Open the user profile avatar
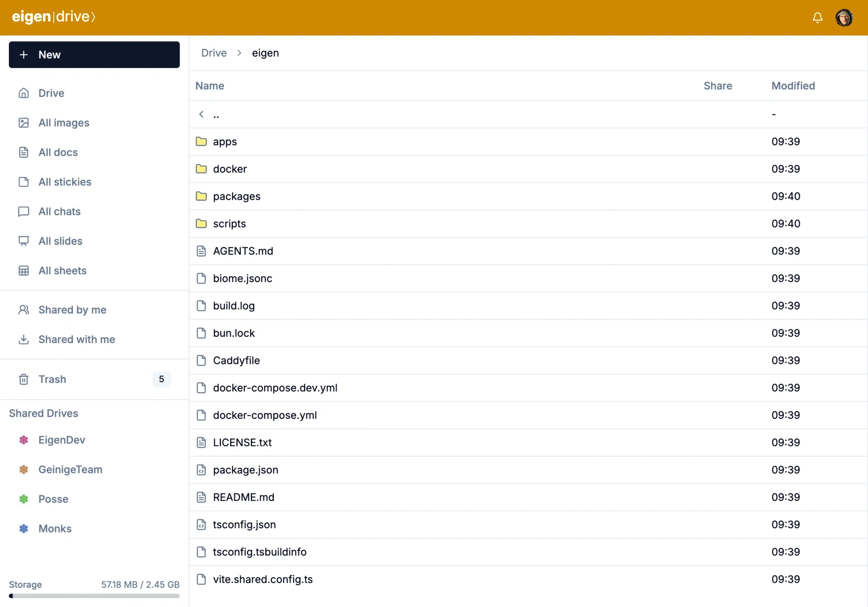 point(844,18)
